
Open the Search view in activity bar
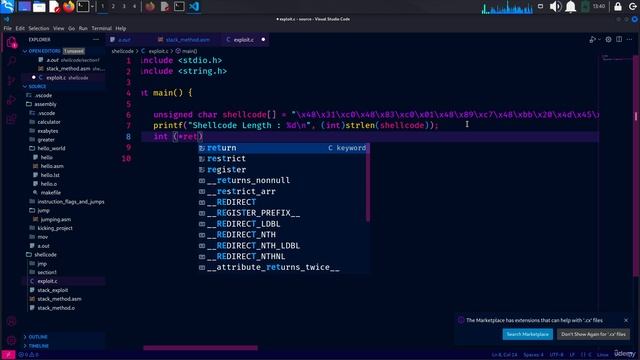(11, 61)
